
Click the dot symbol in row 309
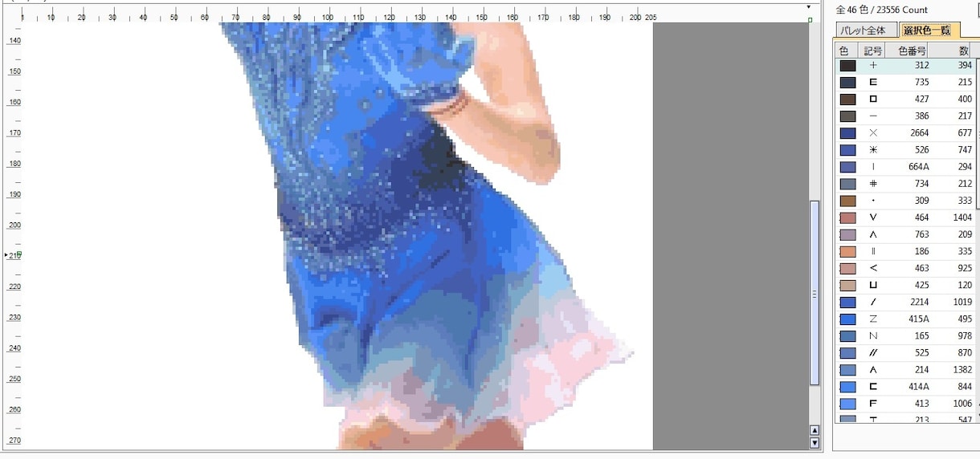873,201
